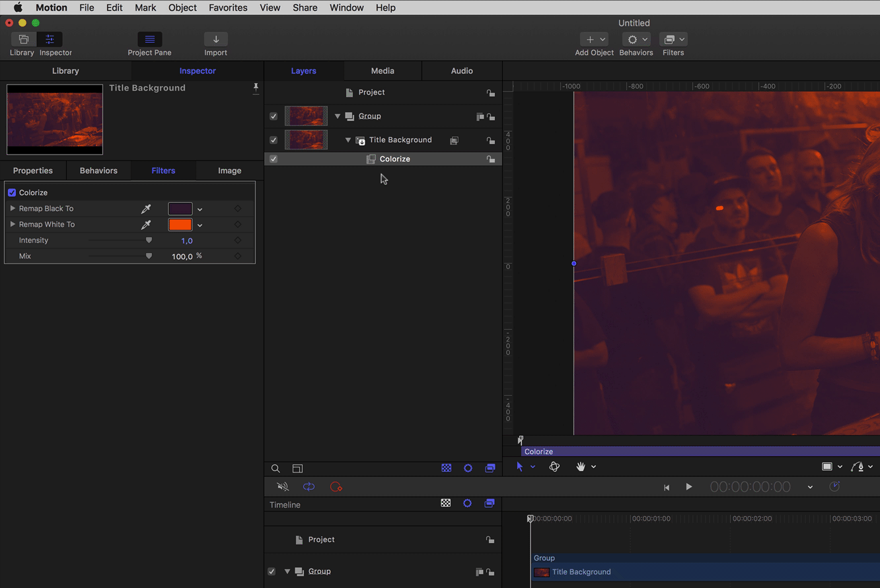Click the Remap Black To color swatch
The width and height of the screenshot is (880, 588).
(x=180, y=209)
